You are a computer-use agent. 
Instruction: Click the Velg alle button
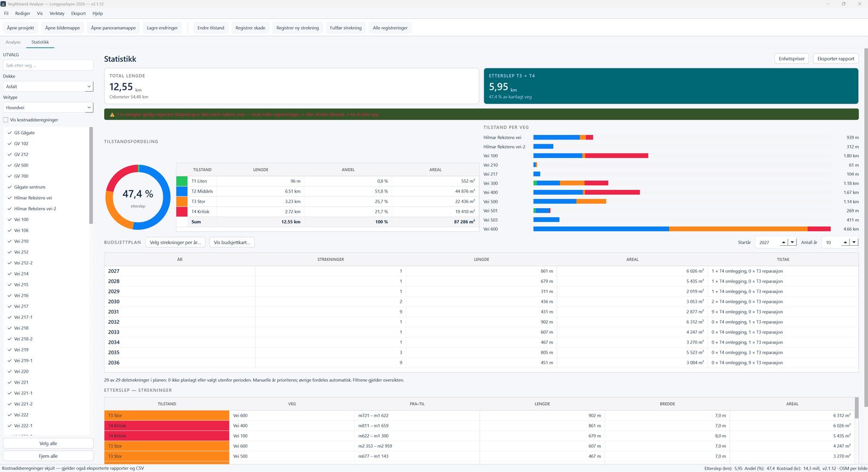pyautogui.click(x=48, y=443)
